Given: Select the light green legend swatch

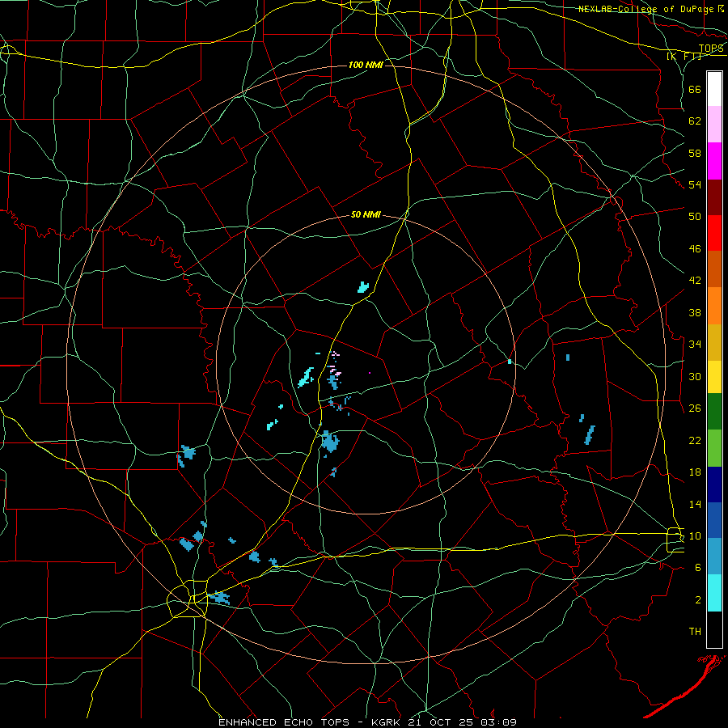Looking at the screenshot, I should tap(714, 448).
